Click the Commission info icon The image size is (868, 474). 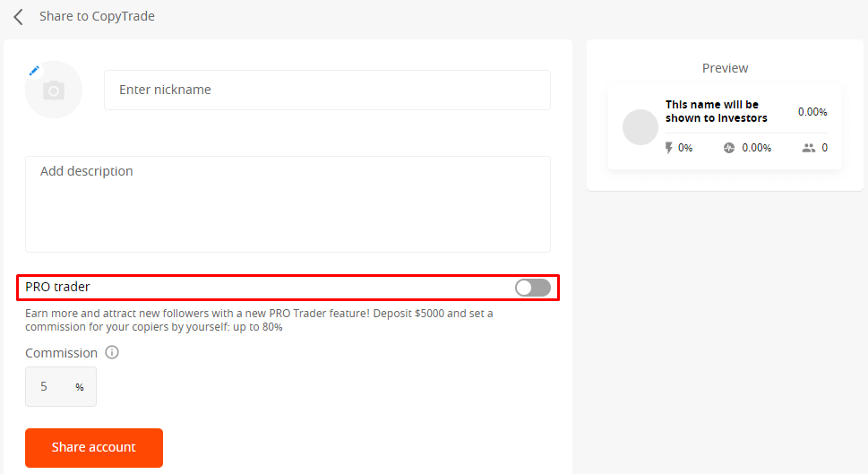(112, 353)
